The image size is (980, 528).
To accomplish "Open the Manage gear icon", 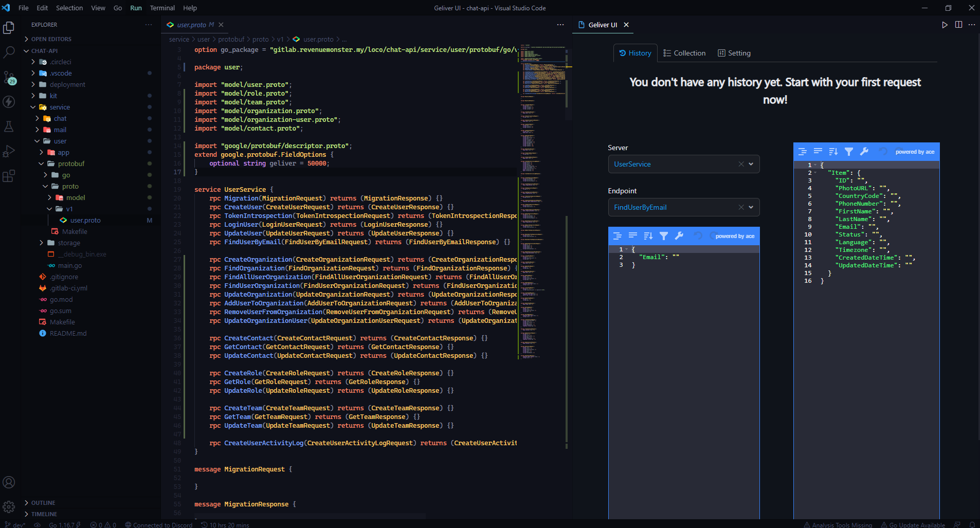I will pyautogui.click(x=9, y=507).
